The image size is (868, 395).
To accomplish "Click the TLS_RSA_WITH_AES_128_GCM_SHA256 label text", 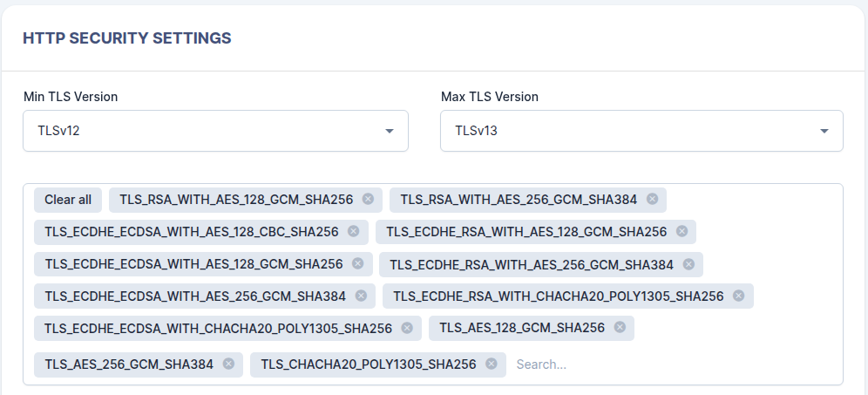I will pos(236,200).
